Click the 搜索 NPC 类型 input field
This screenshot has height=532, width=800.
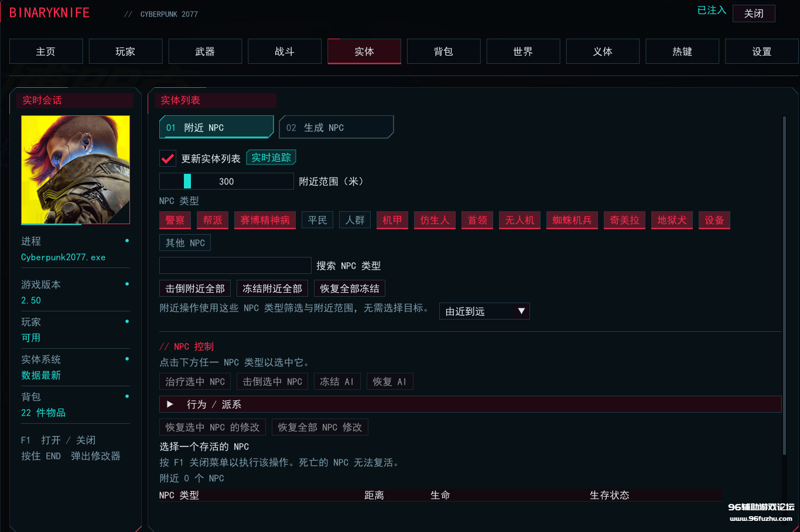point(235,266)
